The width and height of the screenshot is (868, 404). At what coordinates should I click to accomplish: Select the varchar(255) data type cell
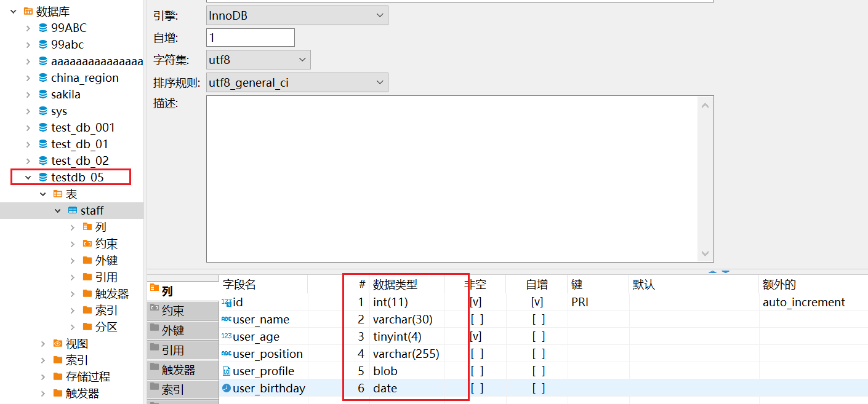[x=407, y=354]
